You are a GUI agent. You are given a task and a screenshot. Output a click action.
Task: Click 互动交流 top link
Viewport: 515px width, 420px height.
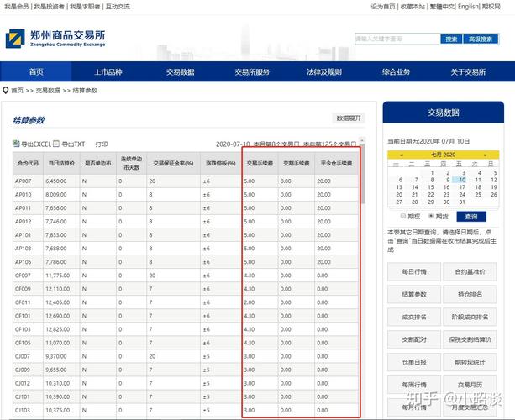pos(118,6)
